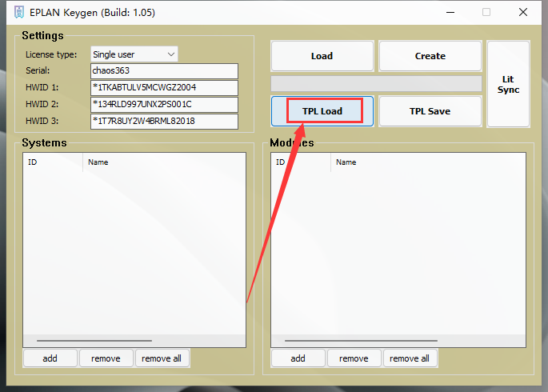This screenshot has width=548, height=392.
Task: Focus the HWID 2 text field
Action: point(164,105)
